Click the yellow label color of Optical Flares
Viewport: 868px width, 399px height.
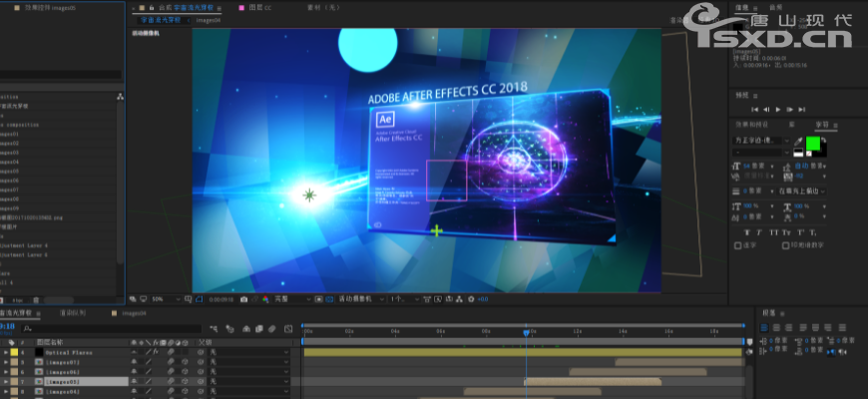14,352
